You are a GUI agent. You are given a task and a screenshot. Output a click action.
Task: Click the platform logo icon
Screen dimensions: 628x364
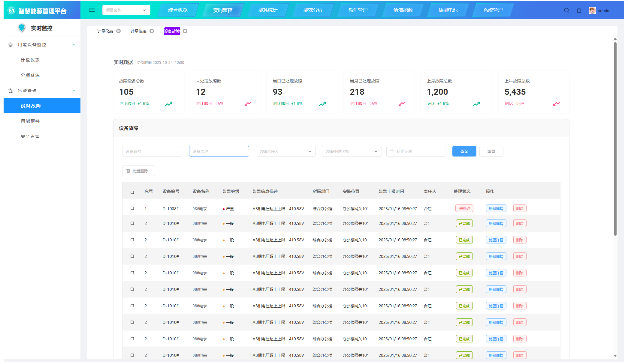click(x=11, y=11)
